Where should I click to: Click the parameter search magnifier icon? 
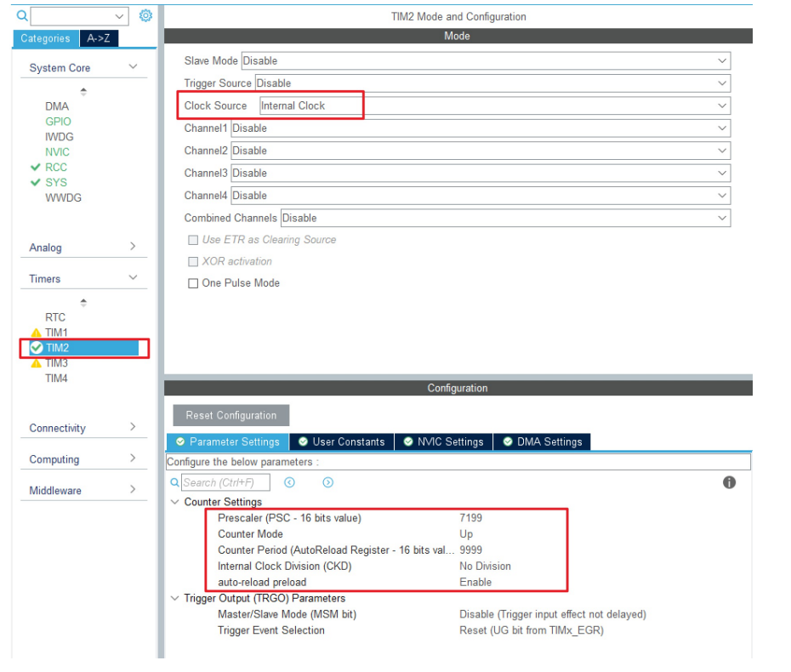coord(174,482)
